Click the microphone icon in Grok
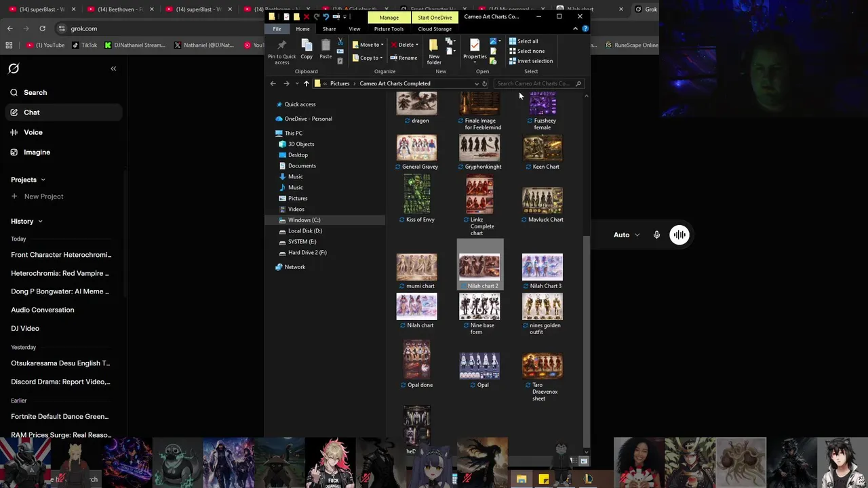Screen dimensions: 868x488 click(x=656, y=235)
